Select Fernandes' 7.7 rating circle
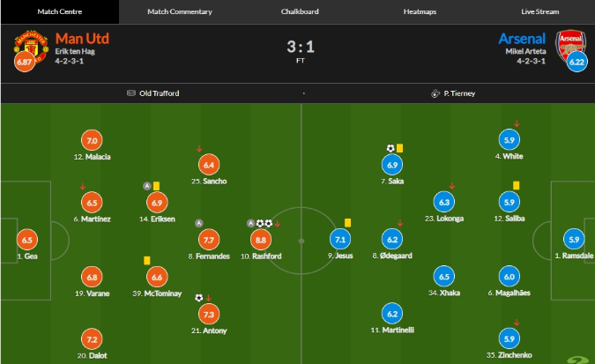This screenshot has height=364, width=595. 209,240
